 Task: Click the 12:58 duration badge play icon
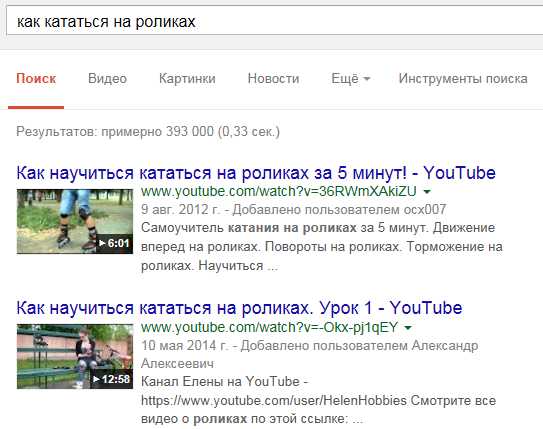(97, 379)
